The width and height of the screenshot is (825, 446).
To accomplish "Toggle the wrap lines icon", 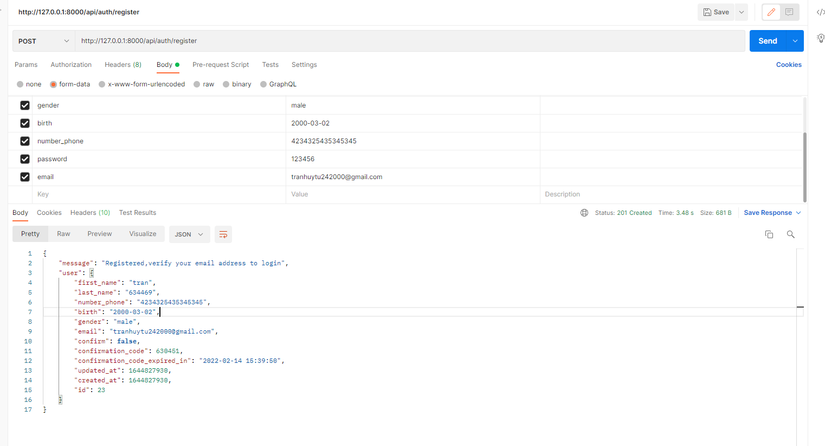I will point(223,235).
